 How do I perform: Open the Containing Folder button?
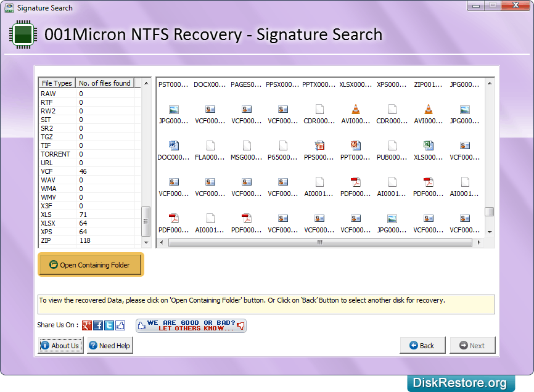91,265
